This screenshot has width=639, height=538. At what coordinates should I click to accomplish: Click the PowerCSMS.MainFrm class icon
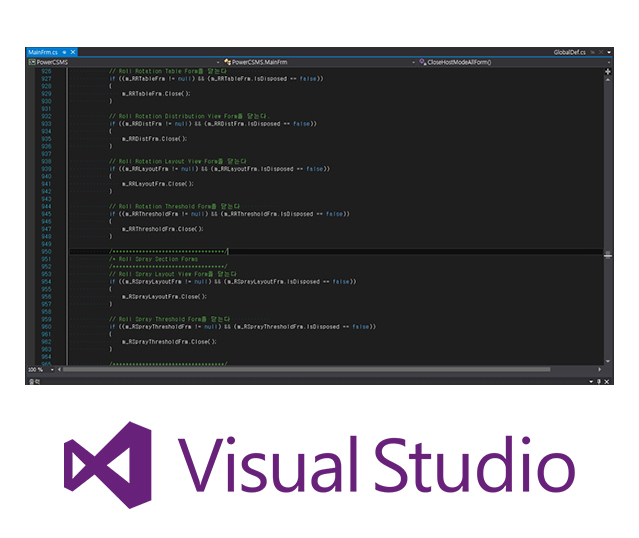227,62
